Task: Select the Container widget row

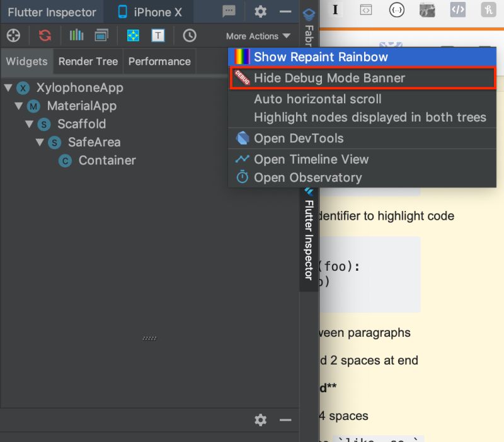Action: 107,161
